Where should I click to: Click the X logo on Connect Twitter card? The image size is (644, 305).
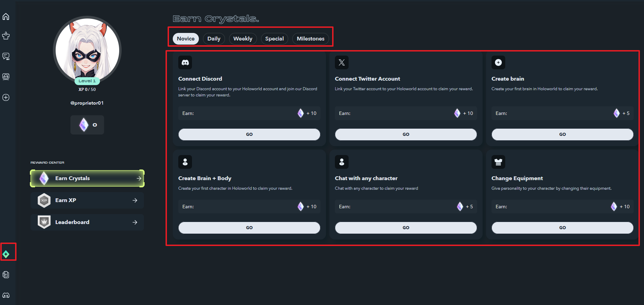pos(342,62)
